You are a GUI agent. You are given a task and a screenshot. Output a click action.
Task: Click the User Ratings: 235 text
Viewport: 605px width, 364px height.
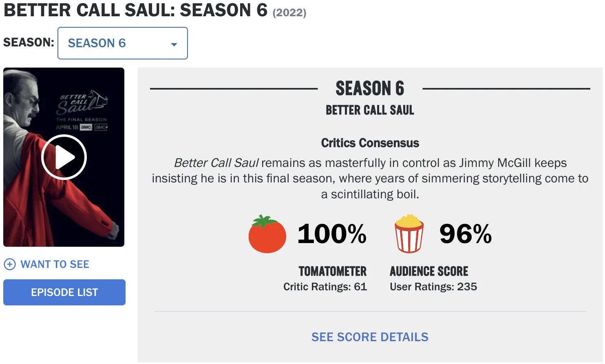pyautogui.click(x=433, y=287)
